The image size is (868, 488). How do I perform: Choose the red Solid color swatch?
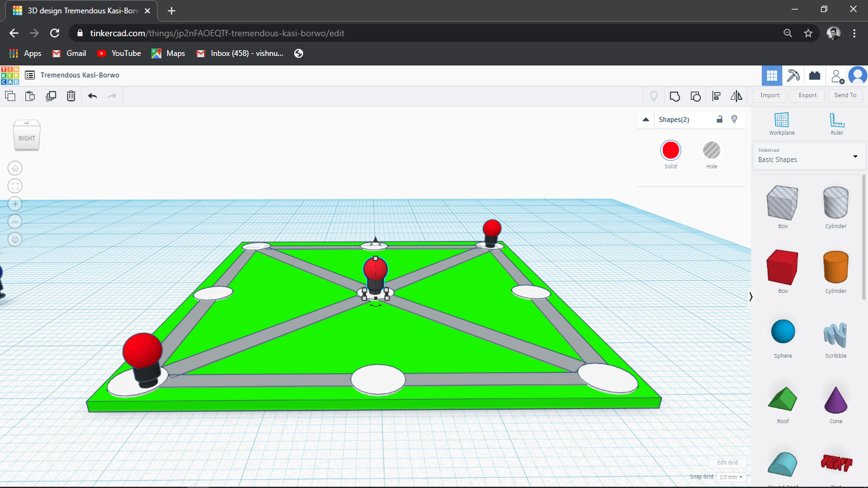670,151
